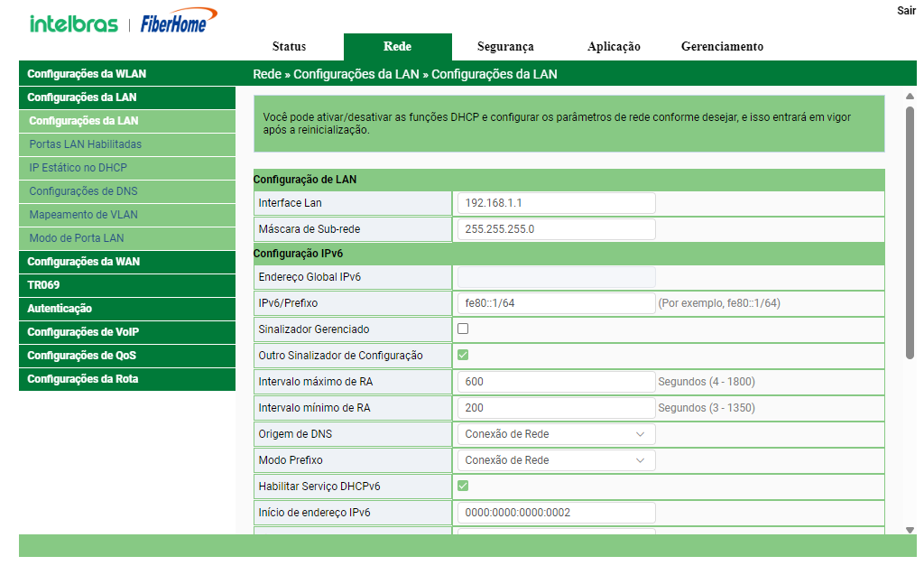The height and width of the screenshot is (584, 924).
Task: Click the Máscara de Sub-rede field
Action: (556, 229)
